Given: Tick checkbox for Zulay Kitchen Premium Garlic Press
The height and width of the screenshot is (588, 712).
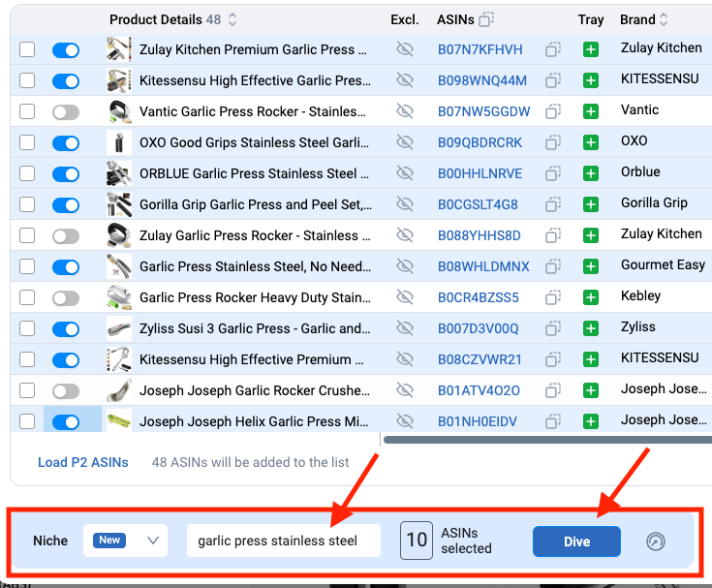Looking at the screenshot, I should click(27, 49).
